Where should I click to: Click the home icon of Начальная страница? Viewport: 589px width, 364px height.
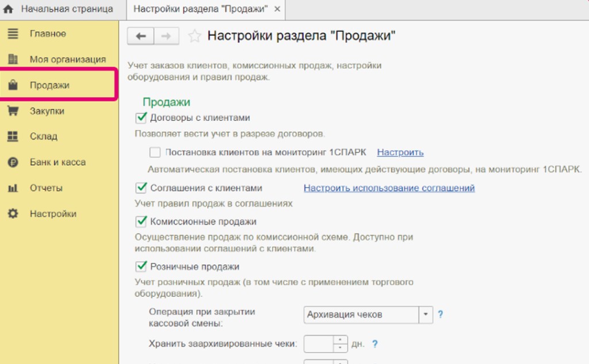(x=9, y=9)
